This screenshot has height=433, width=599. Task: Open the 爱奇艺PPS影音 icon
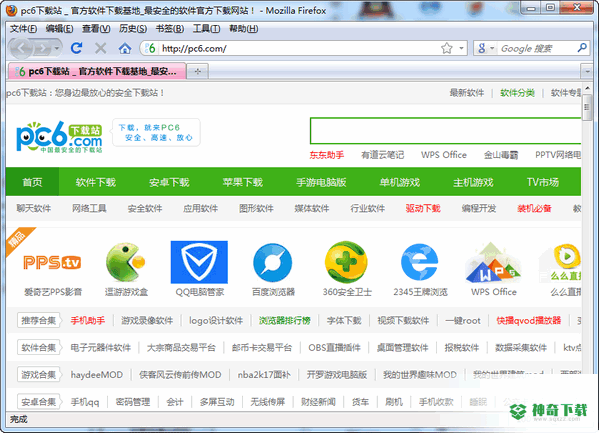[52, 263]
